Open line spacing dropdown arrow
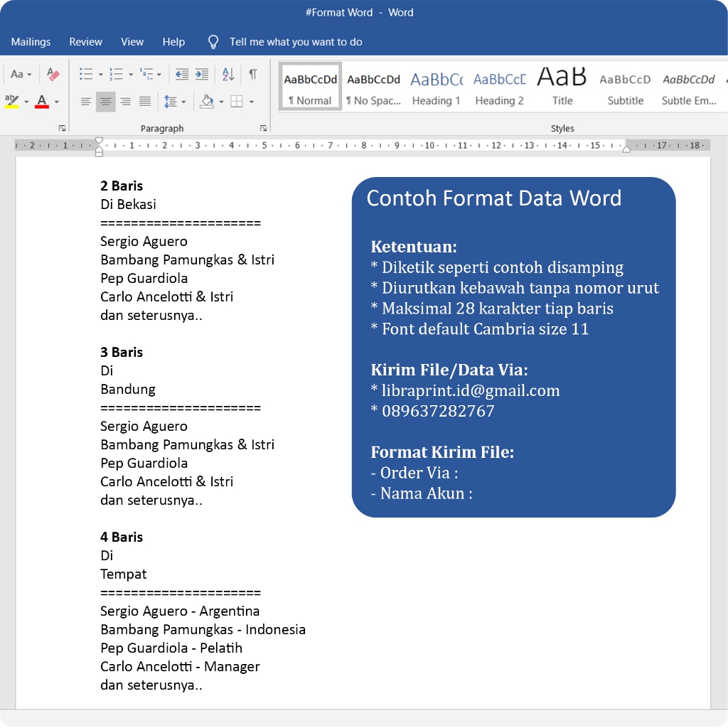Image resolution: width=728 pixels, height=728 pixels. (x=184, y=102)
